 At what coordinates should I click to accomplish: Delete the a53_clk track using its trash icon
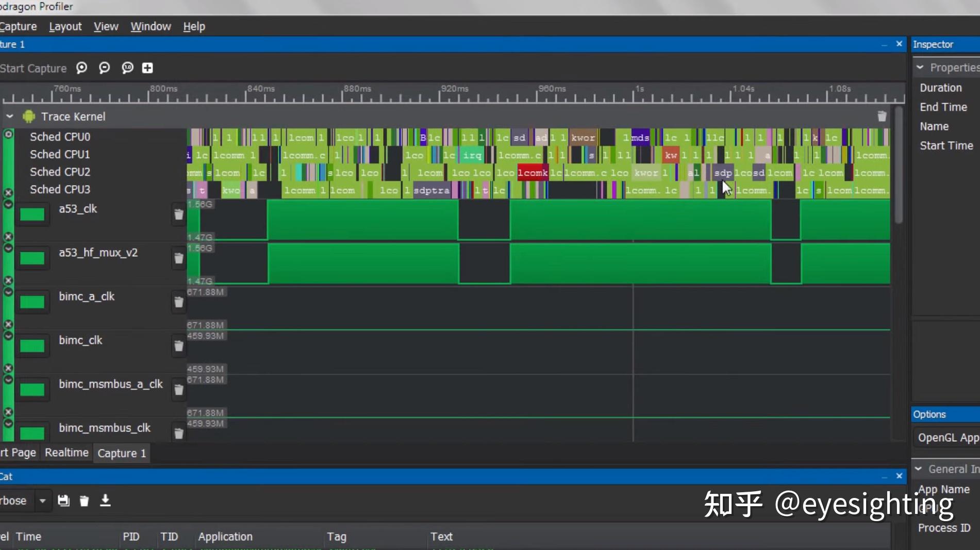pos(178,213)
